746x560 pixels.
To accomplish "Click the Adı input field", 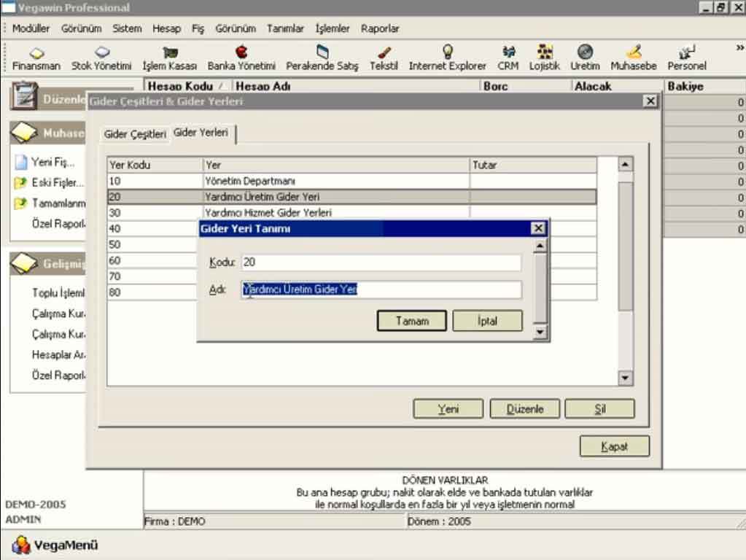I will tap(381, 289).
